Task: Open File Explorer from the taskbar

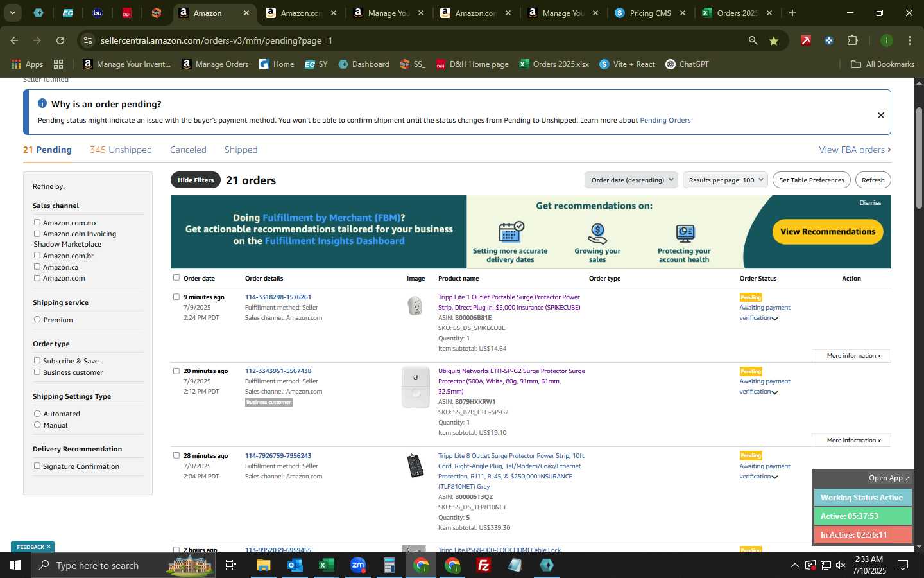Action: tap(263, 565)
